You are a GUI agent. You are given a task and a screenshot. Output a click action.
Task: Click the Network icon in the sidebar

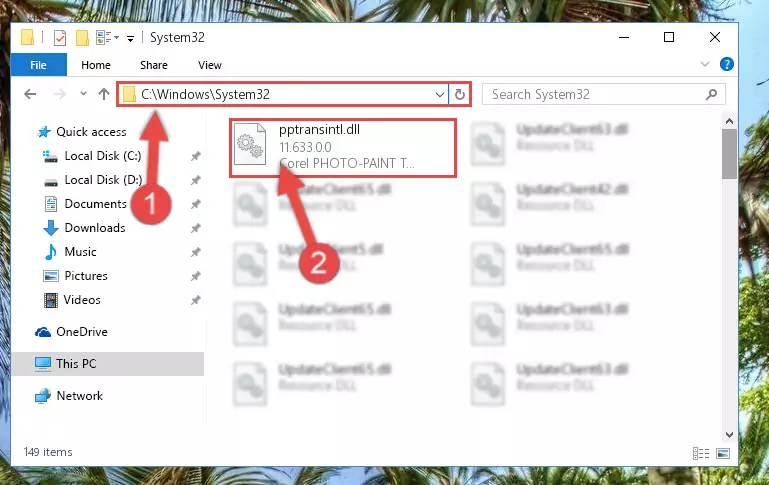(x=43, y=396)
